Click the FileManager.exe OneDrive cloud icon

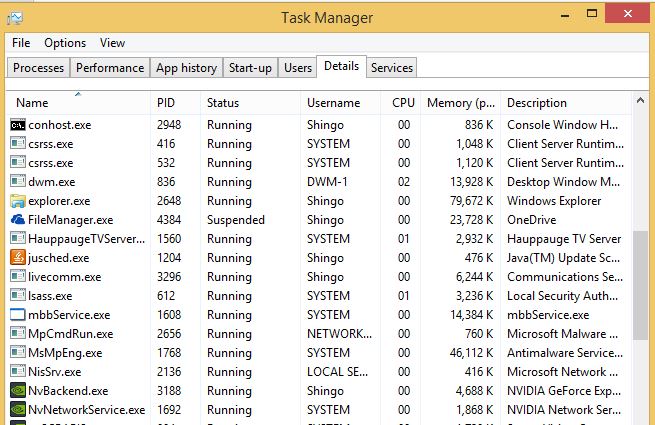18,220
